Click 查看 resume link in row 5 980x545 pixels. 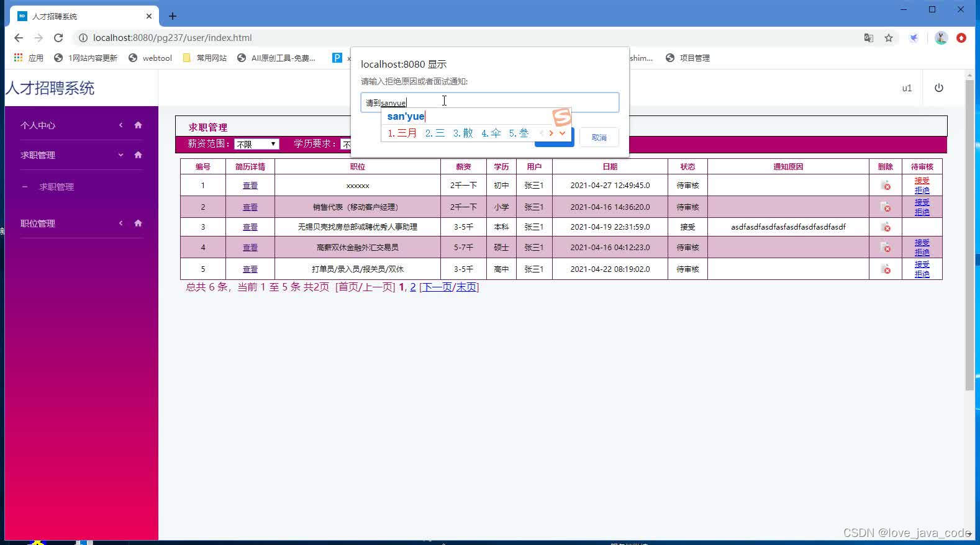click(250, 269)
